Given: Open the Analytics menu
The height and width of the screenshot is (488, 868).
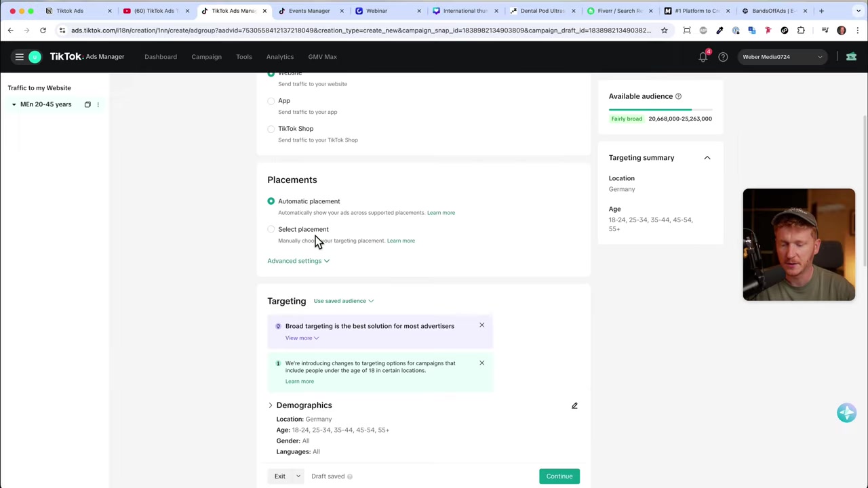Looking at the screenshot, I should coord(280,57).
